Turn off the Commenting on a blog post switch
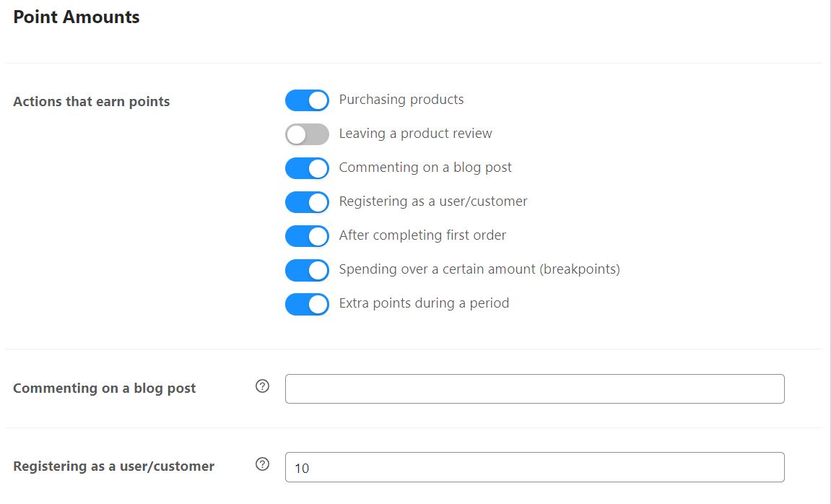Screen dimensions: 831x504 click(x=307, y=168)
